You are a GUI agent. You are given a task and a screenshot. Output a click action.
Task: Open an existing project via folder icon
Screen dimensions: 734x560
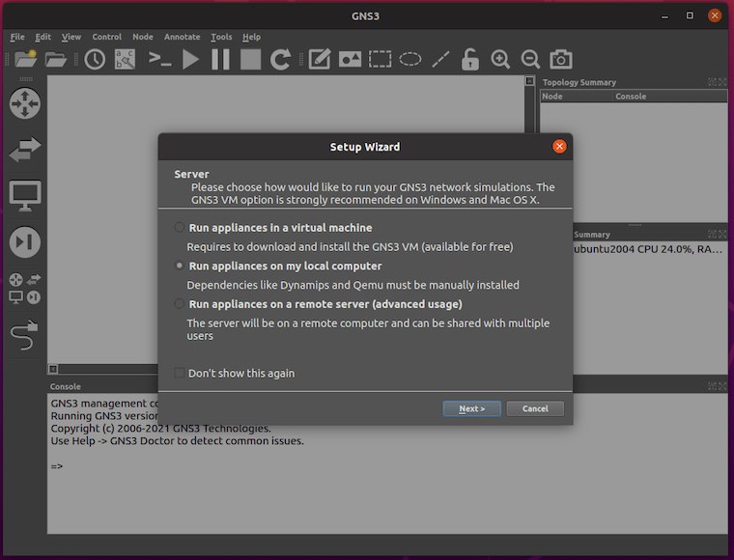tap(56, 60)
